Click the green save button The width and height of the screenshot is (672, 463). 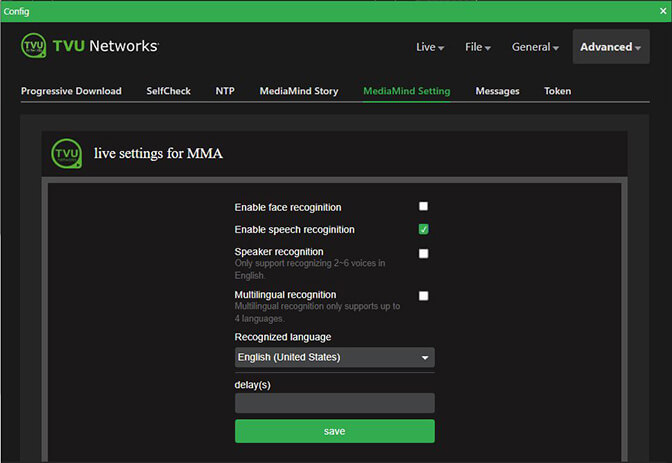click(x=335, y=431)
